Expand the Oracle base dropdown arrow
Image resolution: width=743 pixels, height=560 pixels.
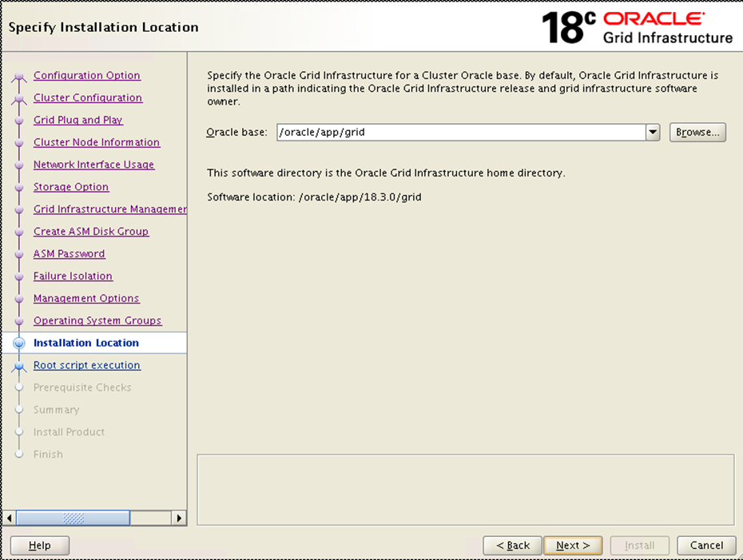point(653,133)
